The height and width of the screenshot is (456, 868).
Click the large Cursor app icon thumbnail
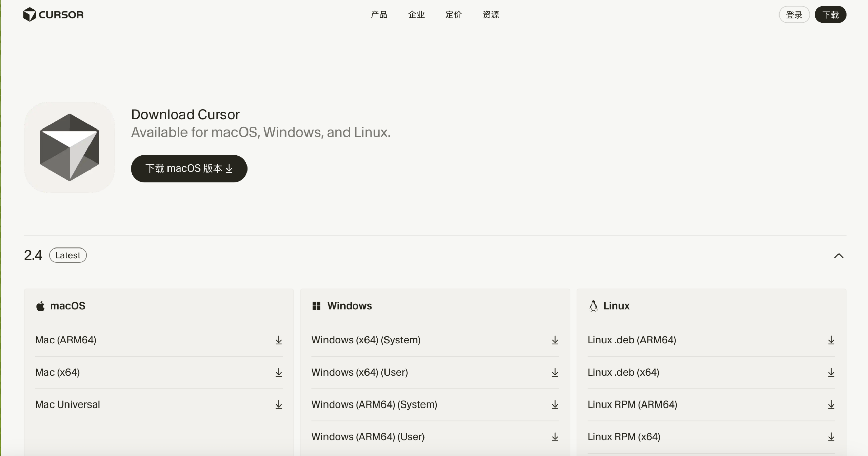(70, 147)
